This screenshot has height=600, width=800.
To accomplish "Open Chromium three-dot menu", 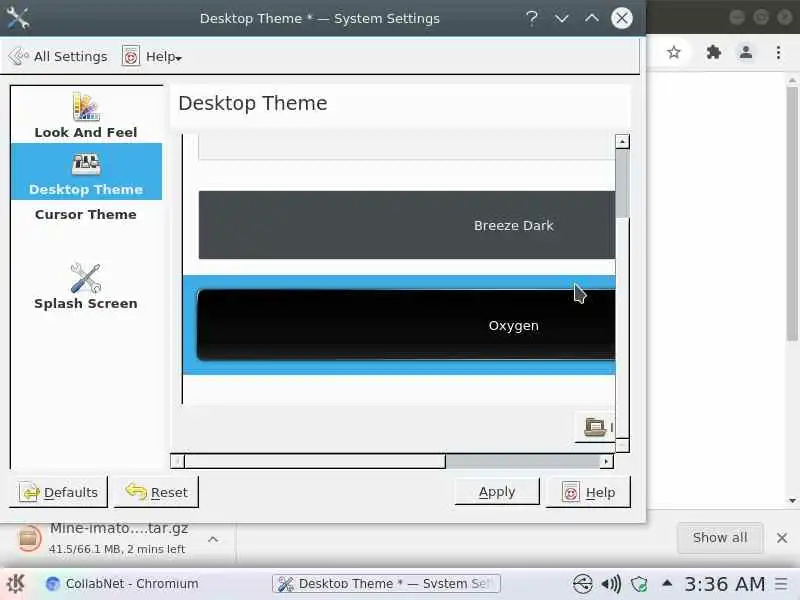I will pos(778,52).
